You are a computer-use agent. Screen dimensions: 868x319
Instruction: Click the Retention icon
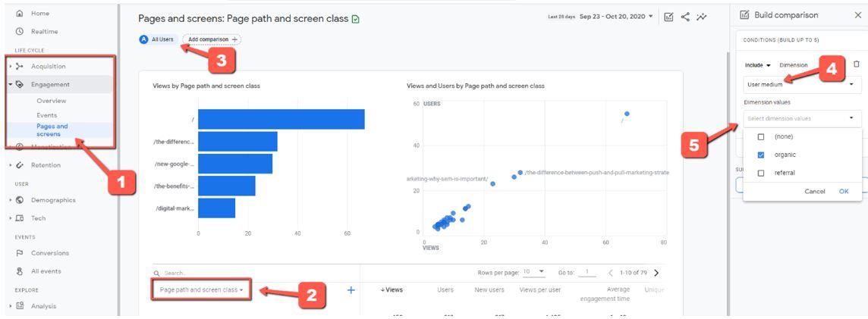click(x=20, y=165)
